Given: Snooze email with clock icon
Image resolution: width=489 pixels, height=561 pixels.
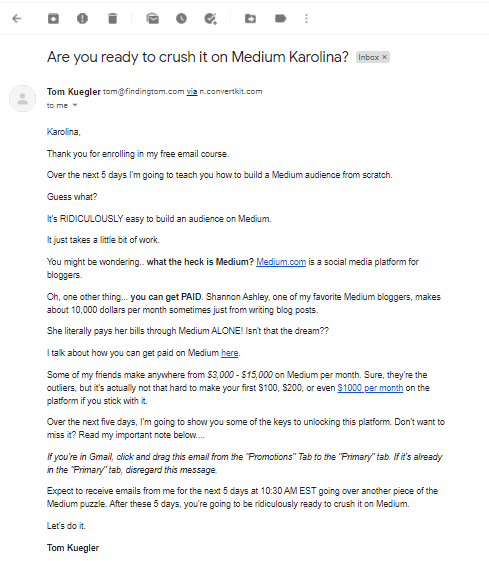Looking at the screenshot, I should (181, 18).
